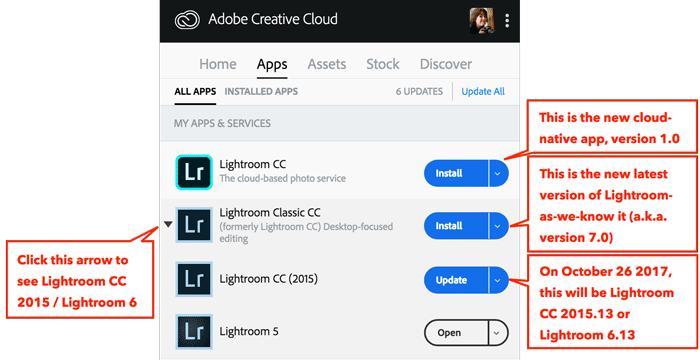Show the ALL APPS list
The width and height of the screenshot is (700, 360).
pos(195,92)
